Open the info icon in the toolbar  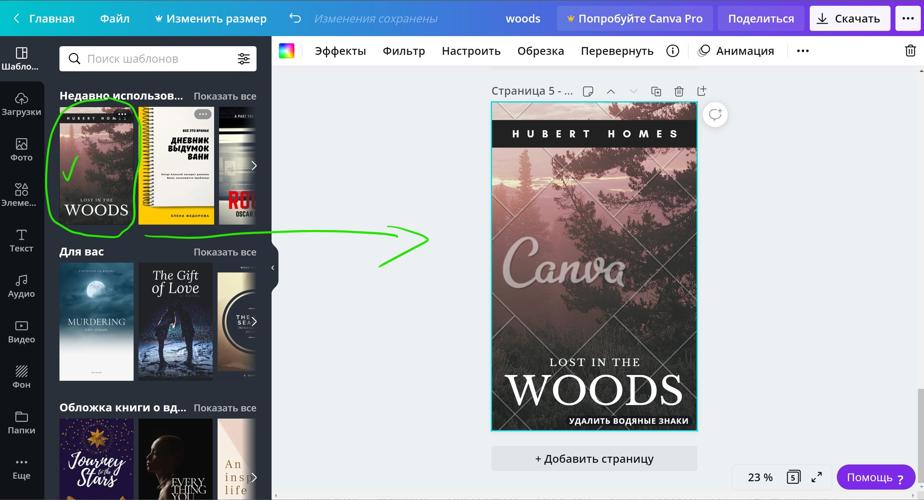coord(672,51)
